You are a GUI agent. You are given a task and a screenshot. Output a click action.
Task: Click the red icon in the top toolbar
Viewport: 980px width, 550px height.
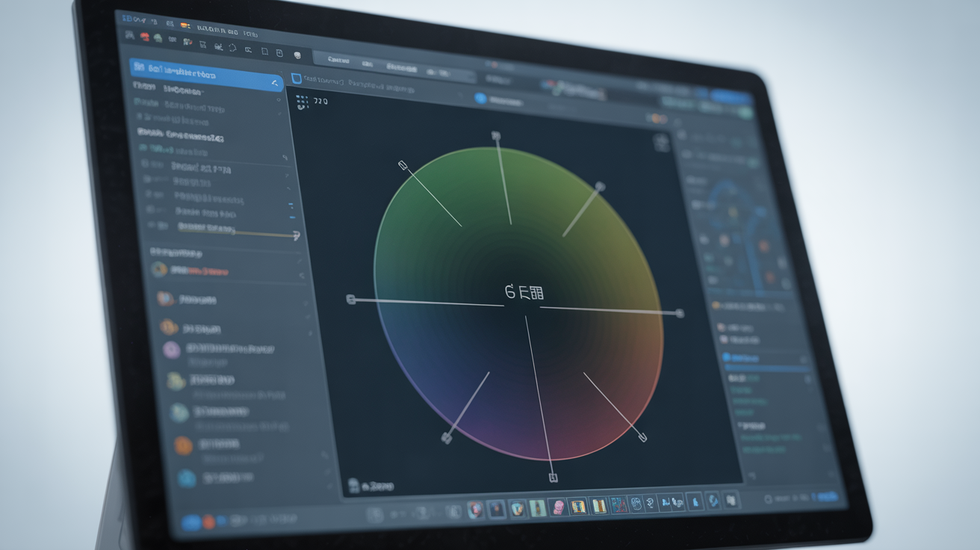coord(146,37)
